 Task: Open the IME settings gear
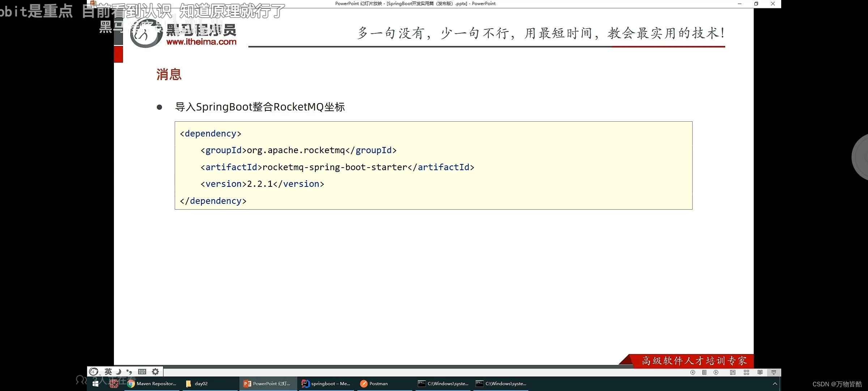[156, 371]
